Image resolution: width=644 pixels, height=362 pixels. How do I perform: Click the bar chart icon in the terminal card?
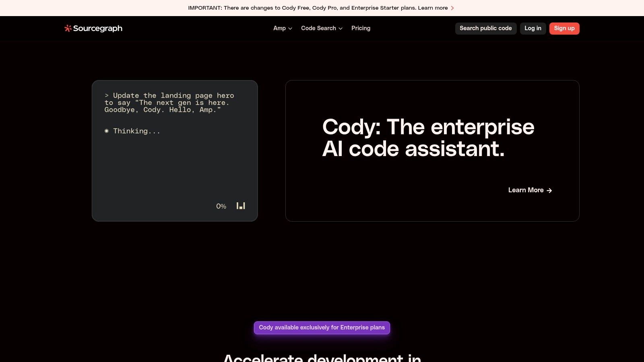(x=241, y=206)
